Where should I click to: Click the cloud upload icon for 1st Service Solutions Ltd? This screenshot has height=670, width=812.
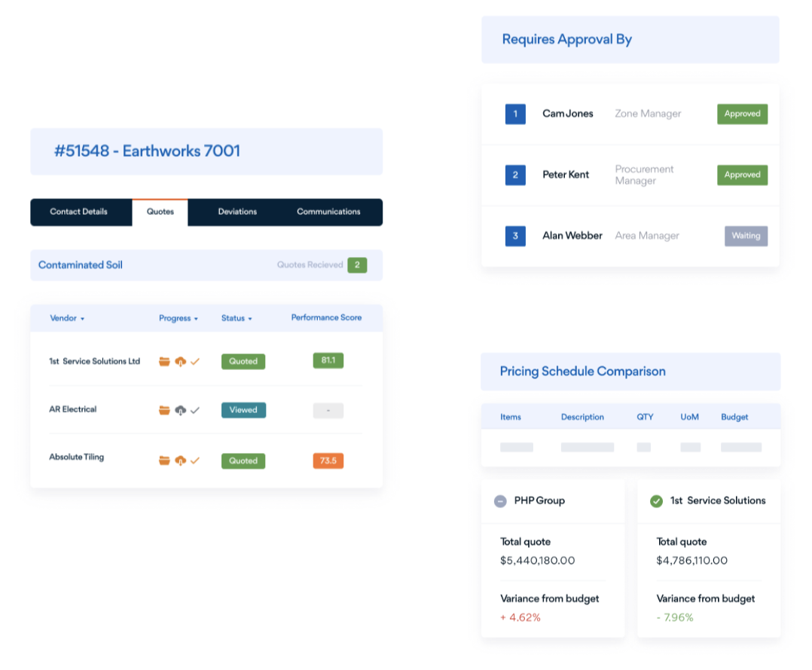pyautogui.click(x=180, y=362)
